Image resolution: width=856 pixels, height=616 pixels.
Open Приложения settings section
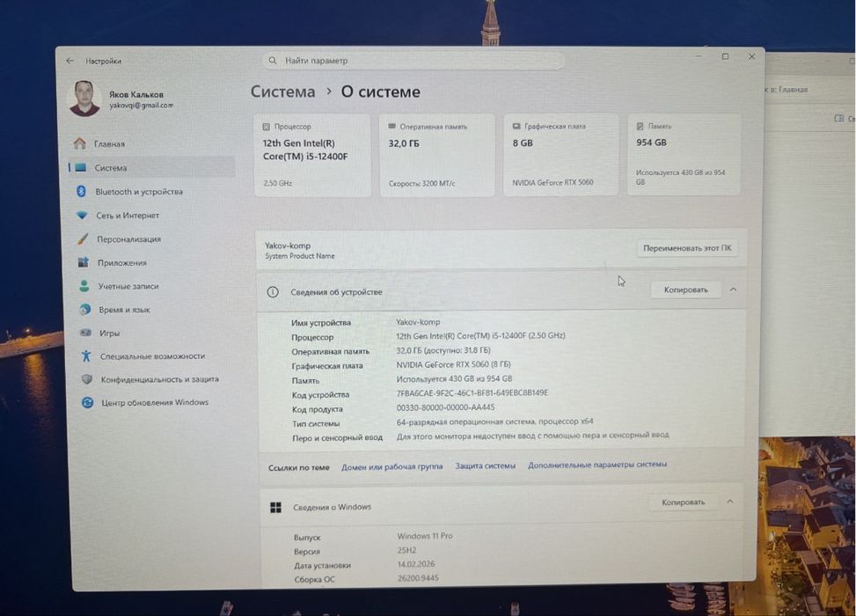coord(155,262)
